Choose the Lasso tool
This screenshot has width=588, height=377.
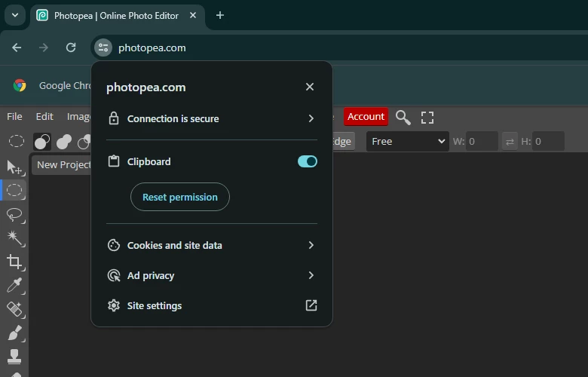click(x=14, y=214)
